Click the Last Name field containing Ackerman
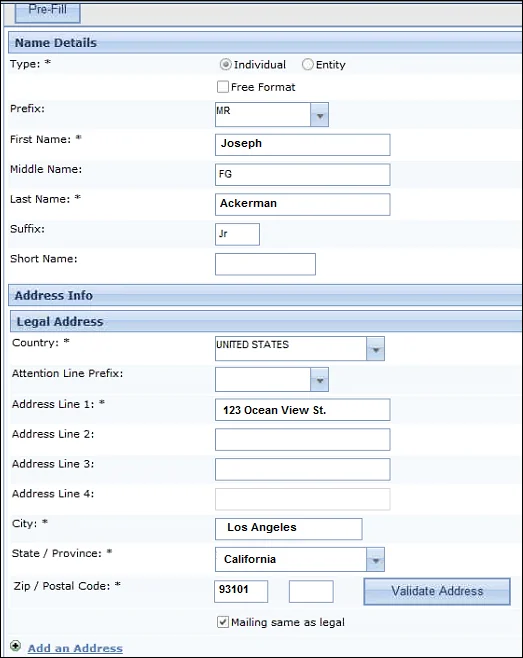Image resolution: width=523 pixels, height=658 pixels. (x=303, y=204)
